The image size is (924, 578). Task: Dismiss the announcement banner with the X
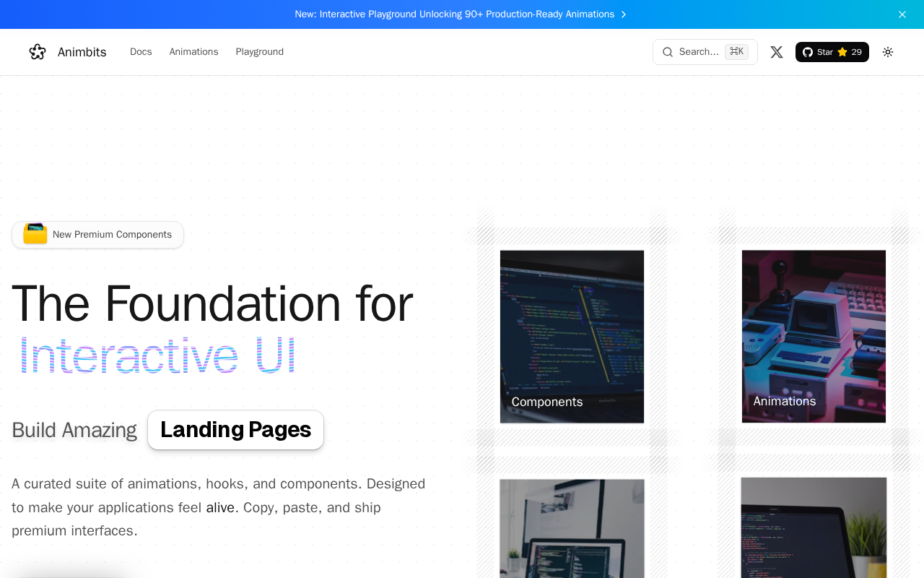(x=902, y=14)
